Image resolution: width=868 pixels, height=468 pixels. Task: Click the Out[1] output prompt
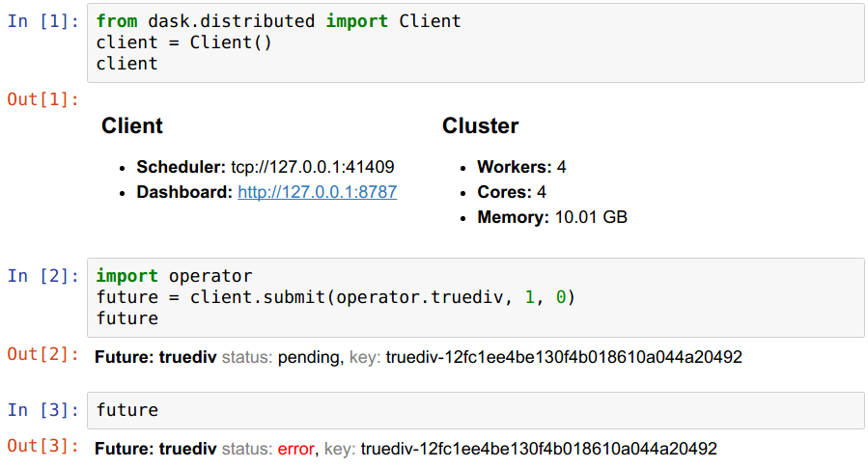click(42, 98)
